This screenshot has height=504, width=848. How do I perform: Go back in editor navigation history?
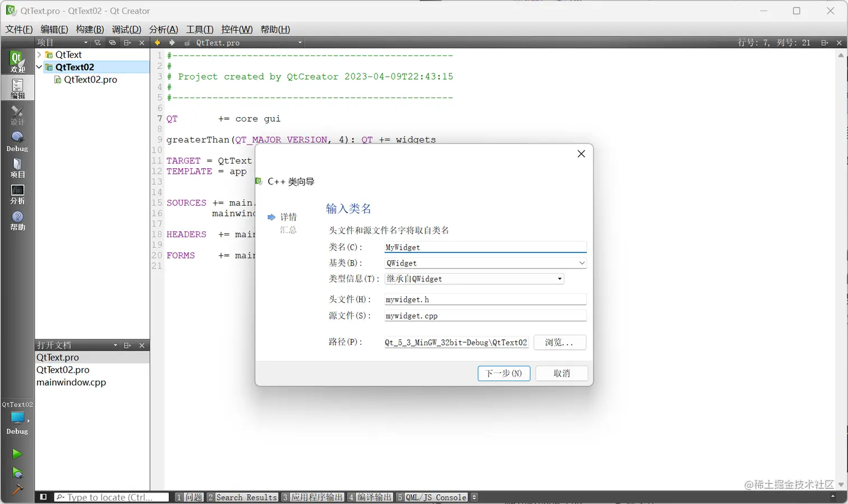pyautogui.click(x=158, y=43)
